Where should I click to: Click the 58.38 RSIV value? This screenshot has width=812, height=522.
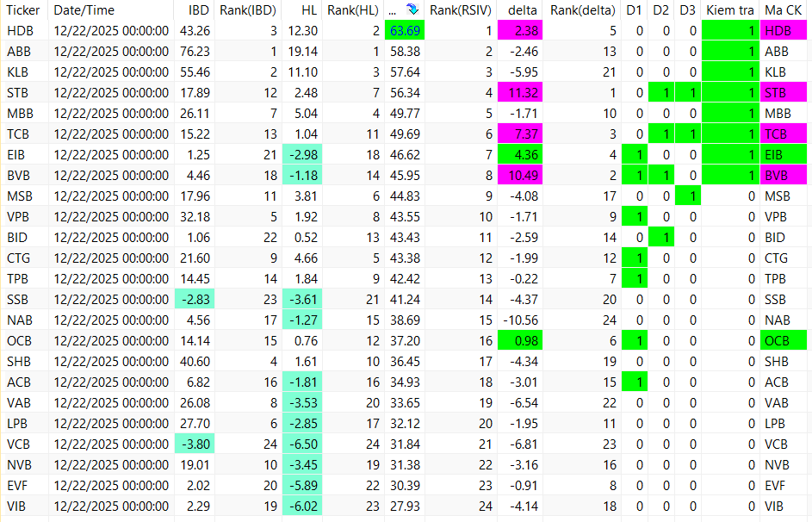405,52
